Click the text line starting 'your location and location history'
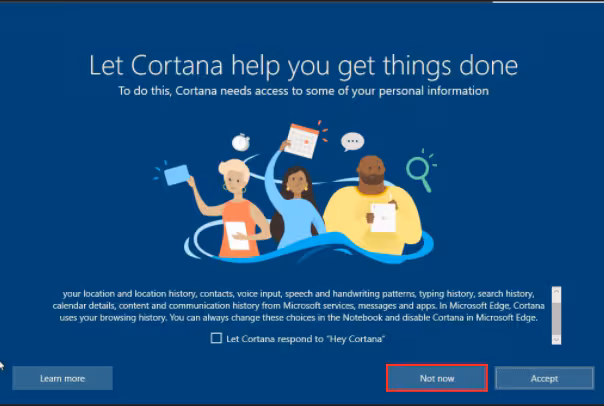This screenshot has height=406, width=604. coord(299,294)
